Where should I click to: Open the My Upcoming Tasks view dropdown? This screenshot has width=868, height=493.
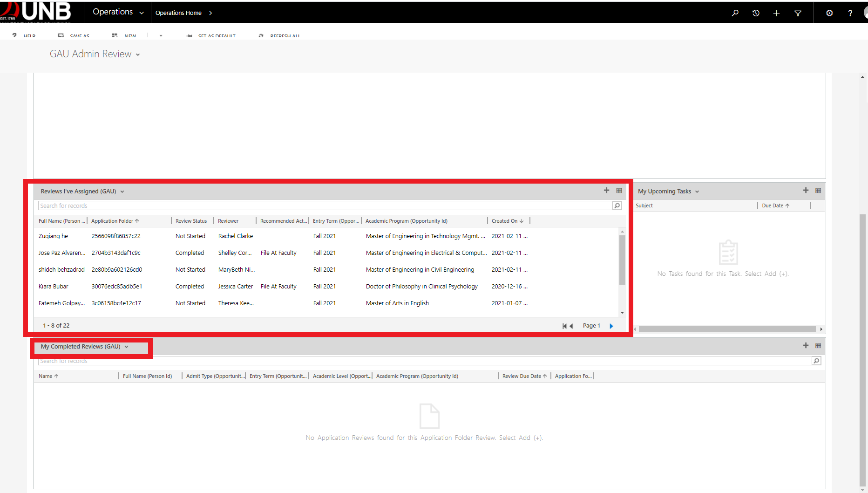tap(697, 192)
